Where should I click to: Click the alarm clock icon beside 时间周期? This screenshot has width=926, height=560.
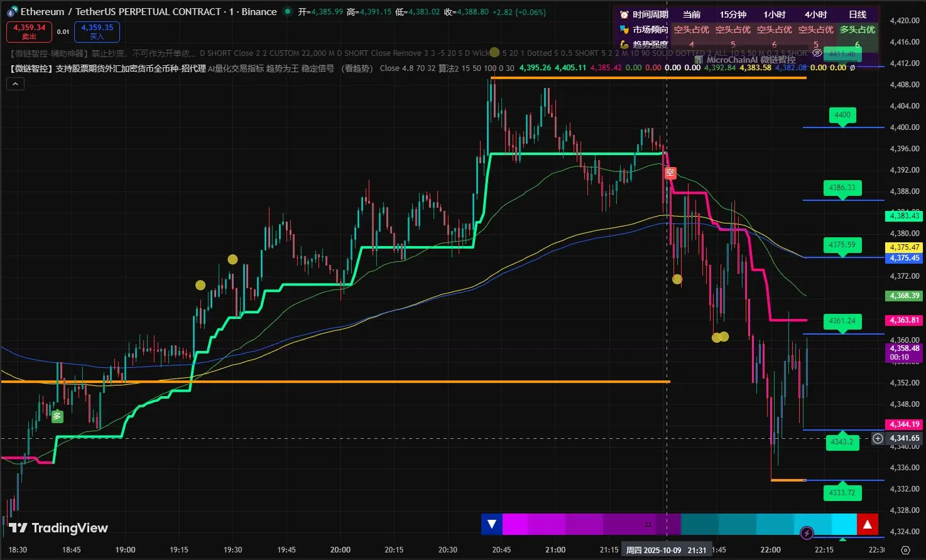pos(624,14)
